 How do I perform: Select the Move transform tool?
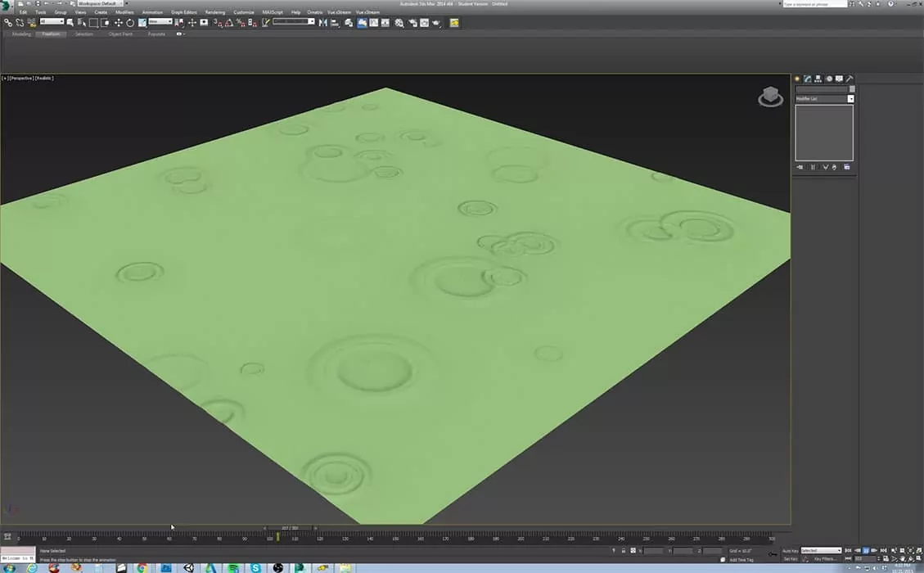(x=118, y=23)
